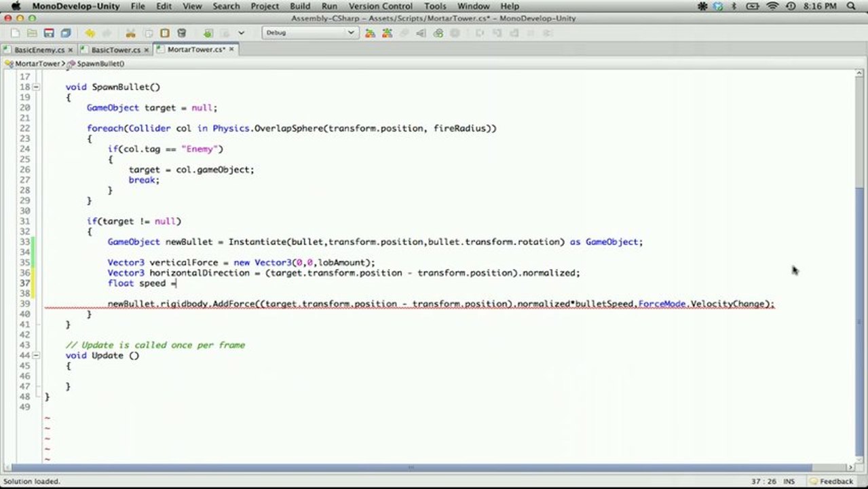Click the battery status icon
The width and height of the screenshot is (868, 489).
pyautogui.click(x=753, y=6)
